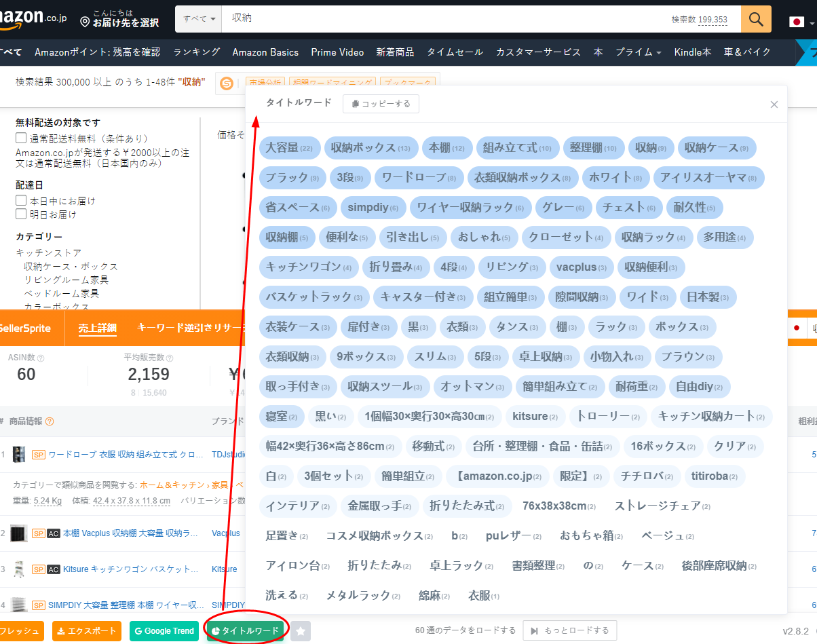Select 新着商品 in the nav bar
817x644 pixels.
point(396,52)
